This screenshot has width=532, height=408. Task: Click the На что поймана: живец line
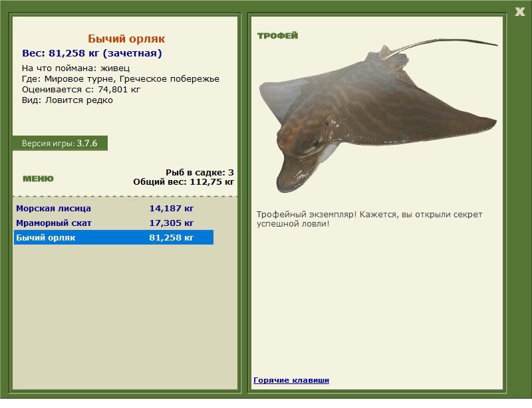pos(76,68)
